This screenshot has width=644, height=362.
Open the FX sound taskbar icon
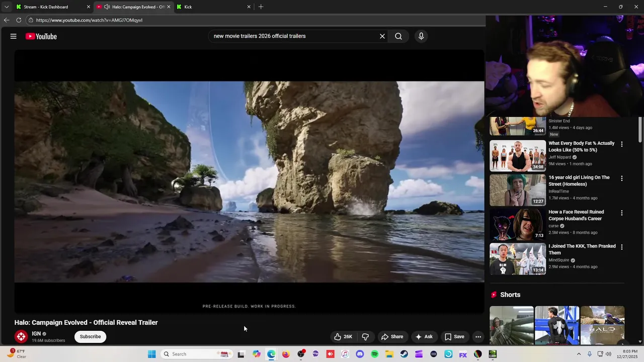463,354
